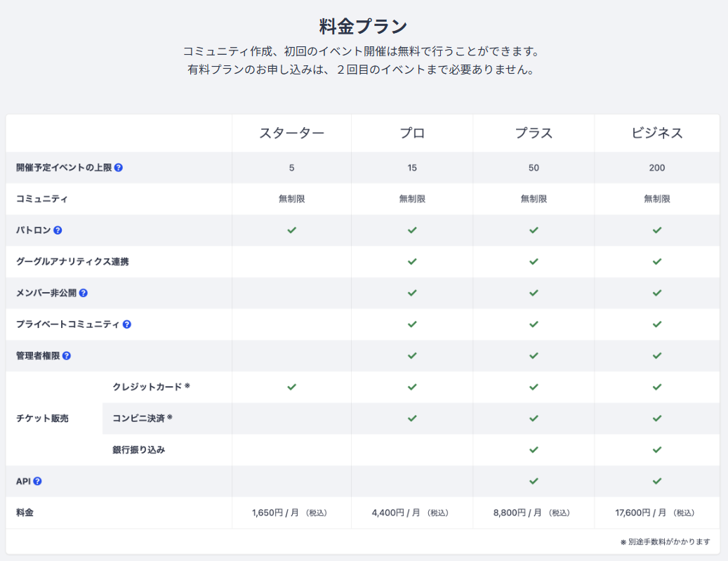Click the line about 初回のイベント開催は無料
Image resolution: width=728 pixels, height=561 pixels.
(362, 51)
